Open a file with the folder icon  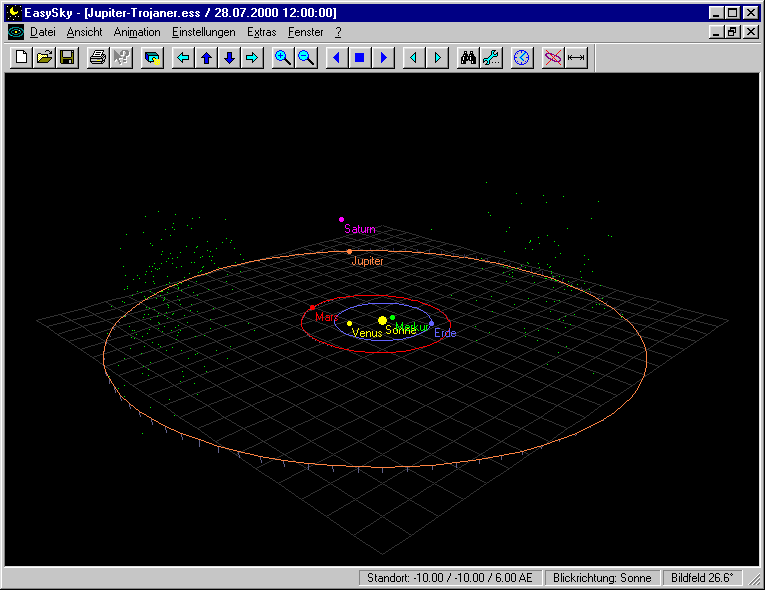pyautogui.click(x=44, y=58)
